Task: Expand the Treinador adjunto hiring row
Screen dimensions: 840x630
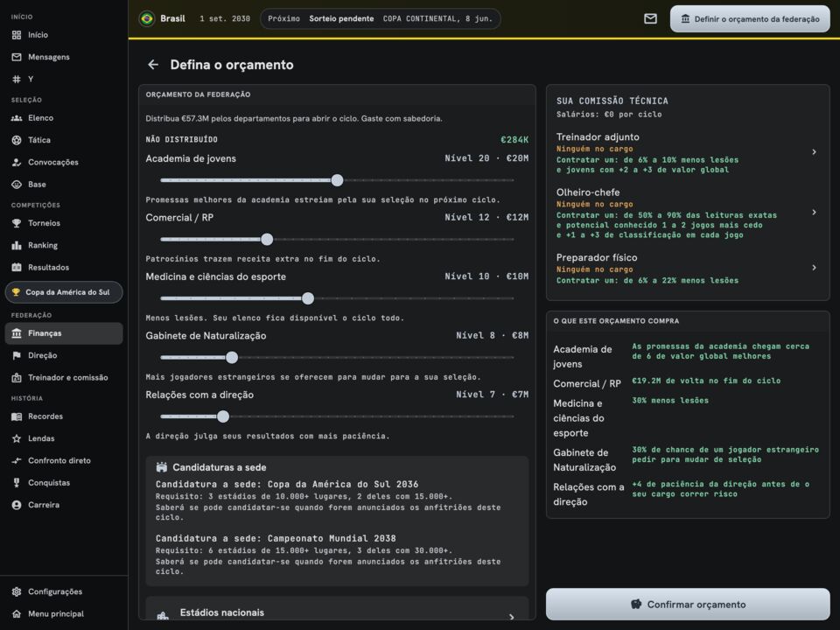Action: point(688,152)
